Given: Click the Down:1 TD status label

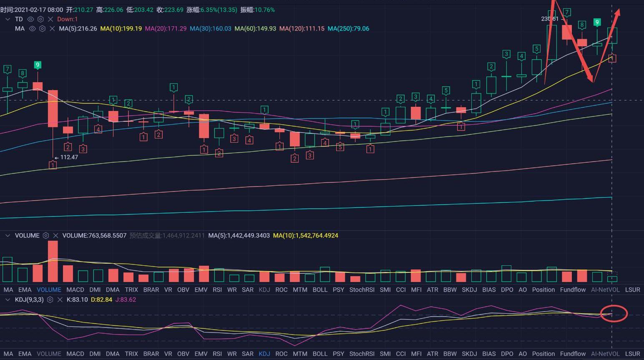Looking at the screenshot, I should pyautogui.click(x=68, y=19).
